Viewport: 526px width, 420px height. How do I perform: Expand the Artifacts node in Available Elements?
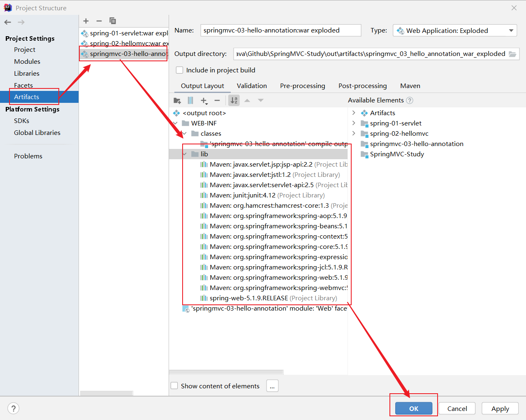pos(354,113)
